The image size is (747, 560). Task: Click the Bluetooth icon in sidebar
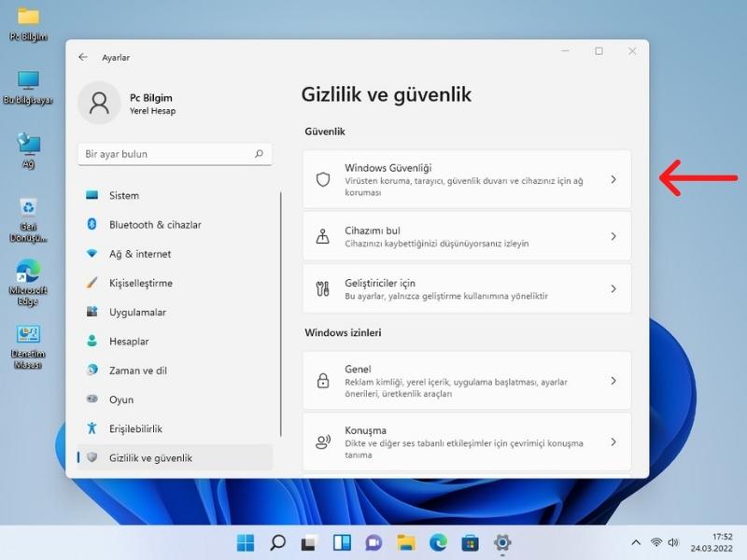click(x=92, y=224)
